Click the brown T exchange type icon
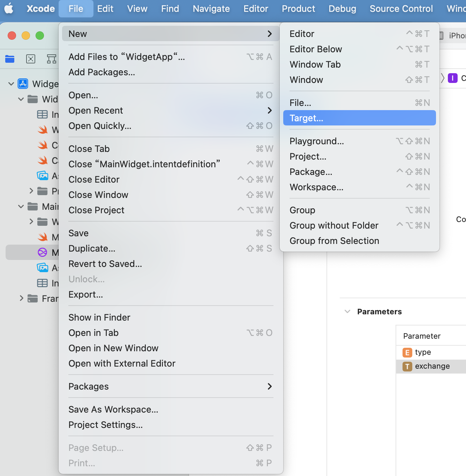The height and width of the screenshot is (476, 466). 407,366
